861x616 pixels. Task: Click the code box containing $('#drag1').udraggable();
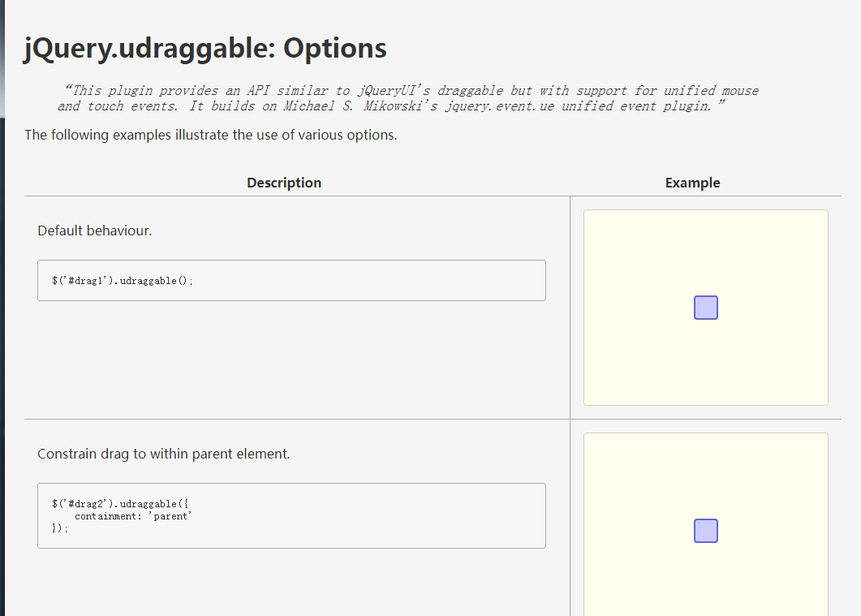click(291, 281)
